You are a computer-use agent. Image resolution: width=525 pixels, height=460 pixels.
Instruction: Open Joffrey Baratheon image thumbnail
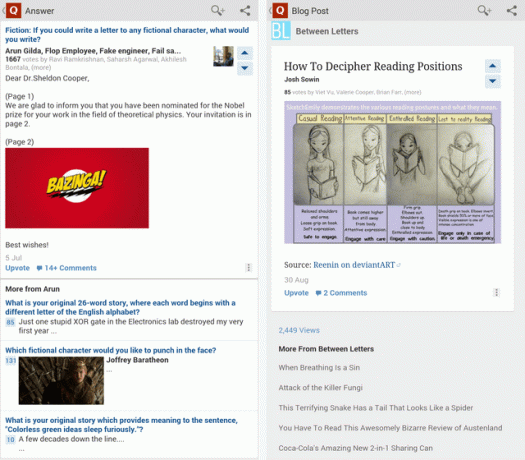coord(61,381)
